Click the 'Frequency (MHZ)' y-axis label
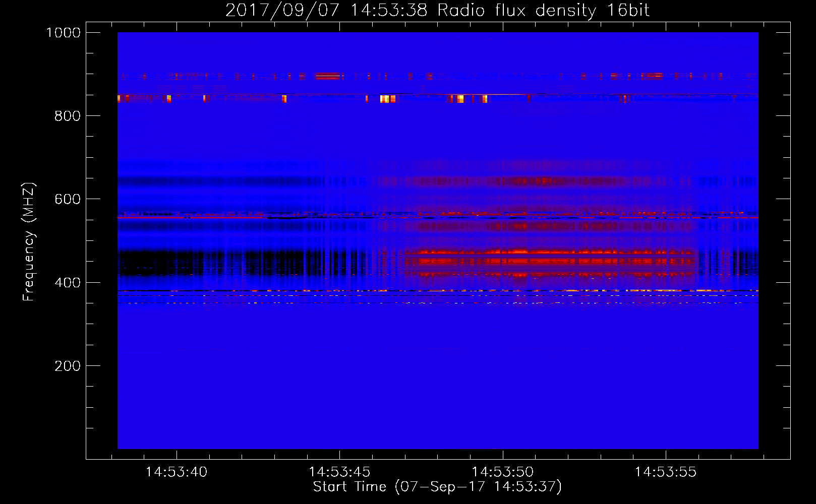 [29, 242]
